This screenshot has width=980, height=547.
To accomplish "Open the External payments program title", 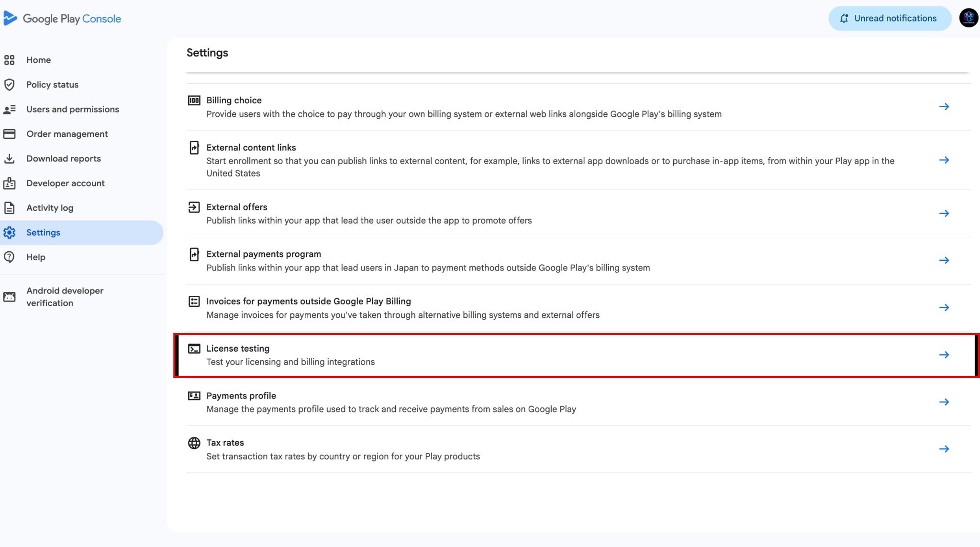I will tap(264, 254).
